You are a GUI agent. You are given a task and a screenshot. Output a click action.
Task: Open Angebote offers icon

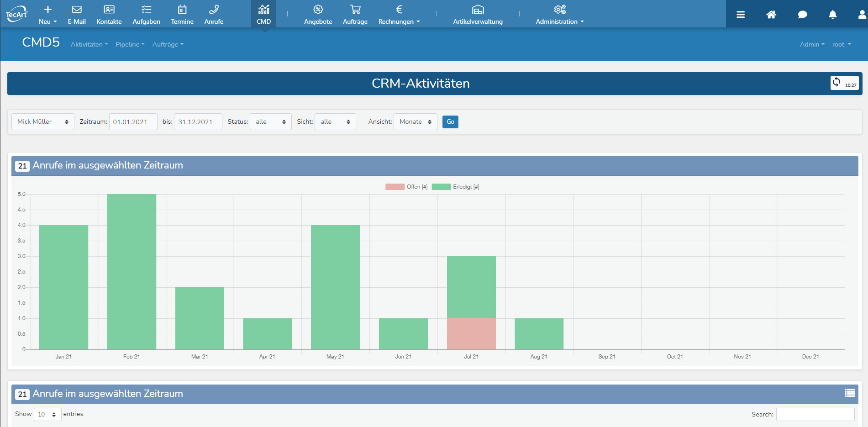click(318, 10)
